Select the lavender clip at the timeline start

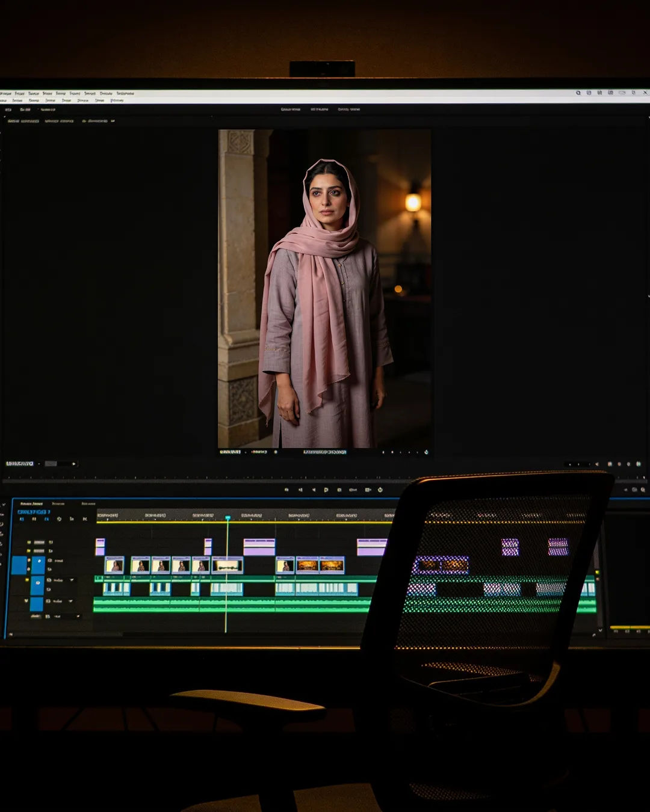(100, 547)
